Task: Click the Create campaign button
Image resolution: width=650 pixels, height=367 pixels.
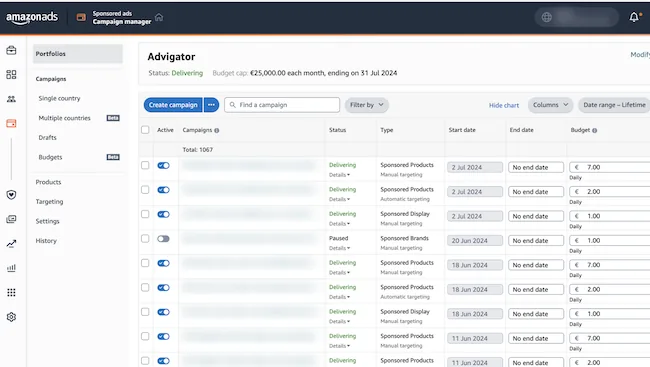Action: click(173, 105)
